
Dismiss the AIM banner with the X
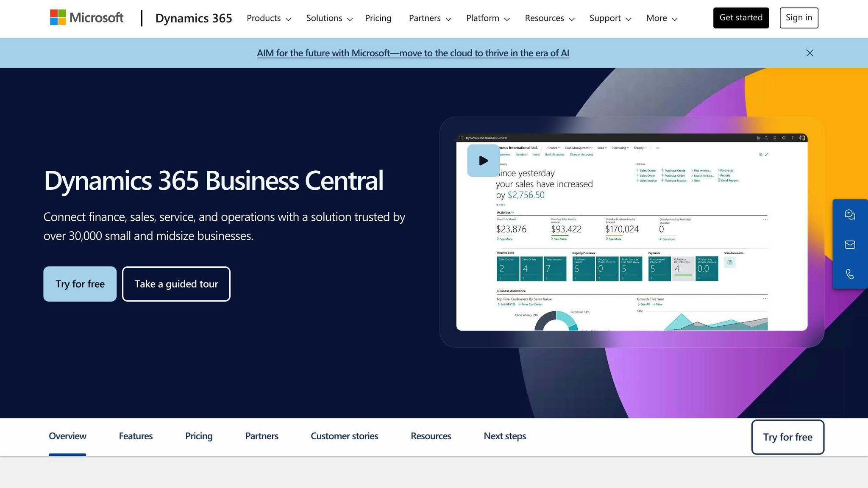point(810,53)
